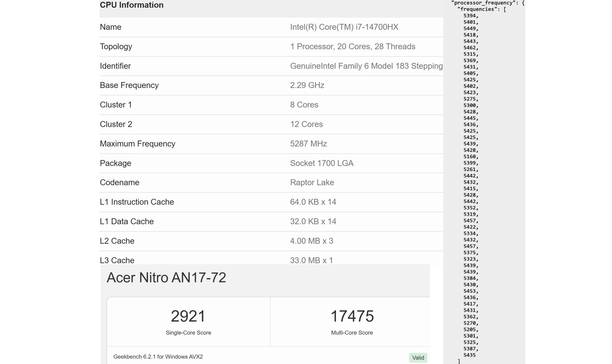This screenshot has height=364, width=612.
Task: Click the 'Identifier' row label
Action: tap(115, 66)
